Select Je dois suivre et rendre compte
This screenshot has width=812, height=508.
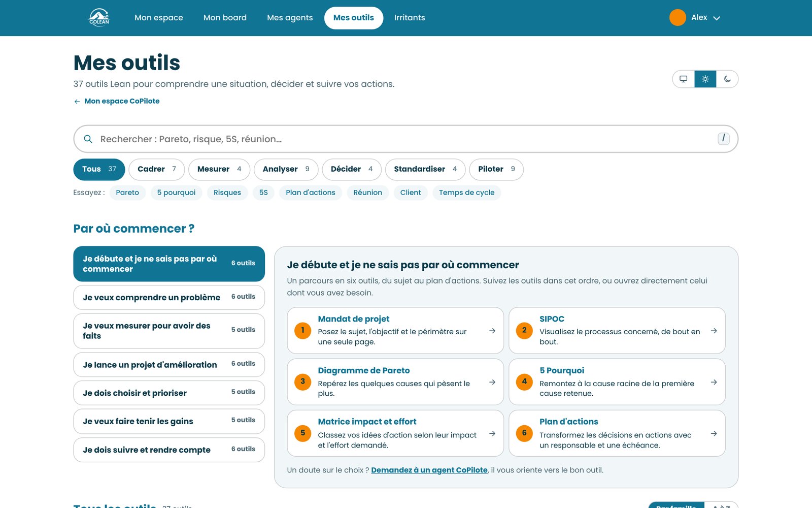coord(169,450)
